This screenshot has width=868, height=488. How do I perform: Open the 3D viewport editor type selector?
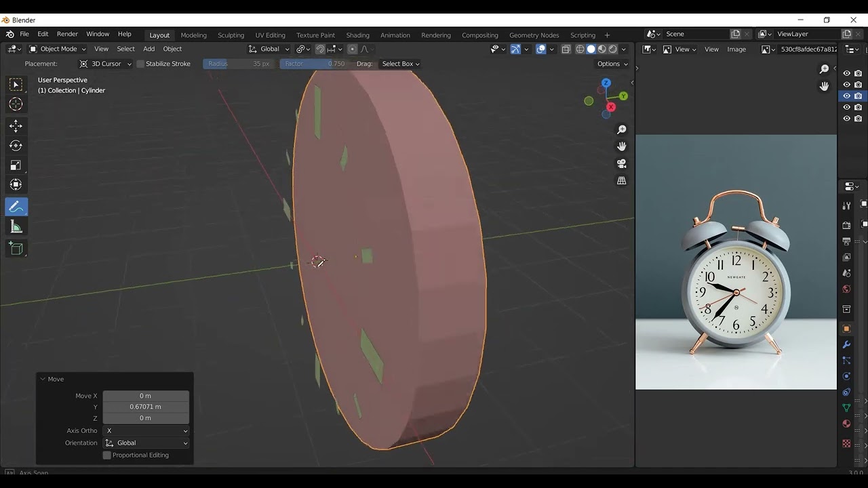14,49
